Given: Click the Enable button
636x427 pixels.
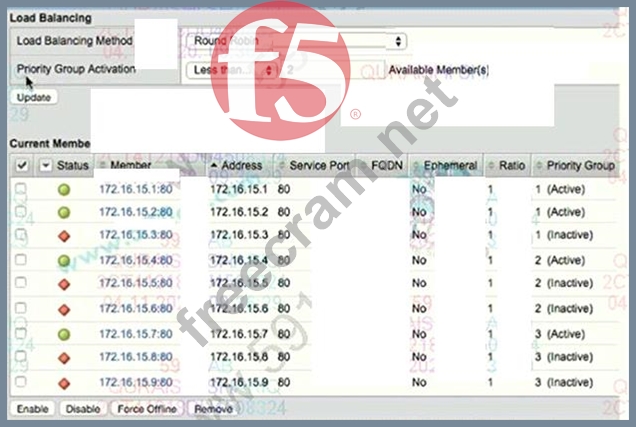Looking at the screenshot, I should [x=32, y=409].
